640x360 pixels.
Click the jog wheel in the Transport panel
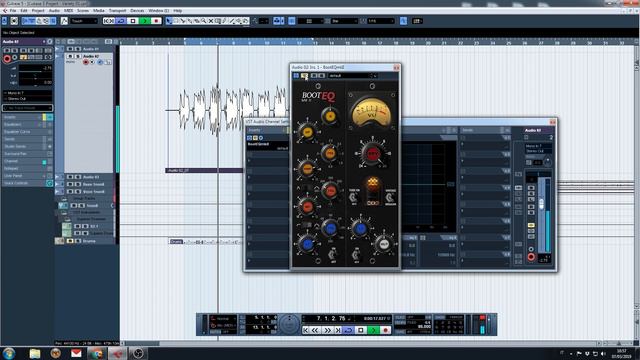click(x=289, y=324)
